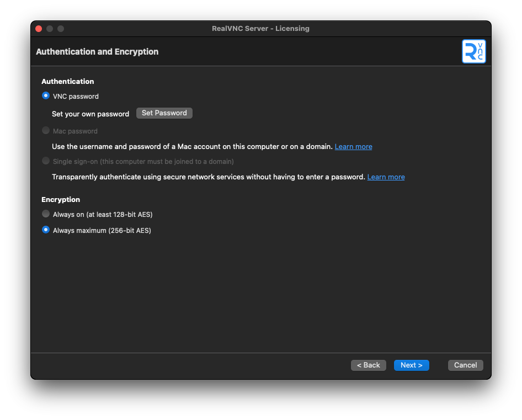Screen dimensions: 522x420
Task: Close the window with the red button
Action: click(x=39, y=29)
